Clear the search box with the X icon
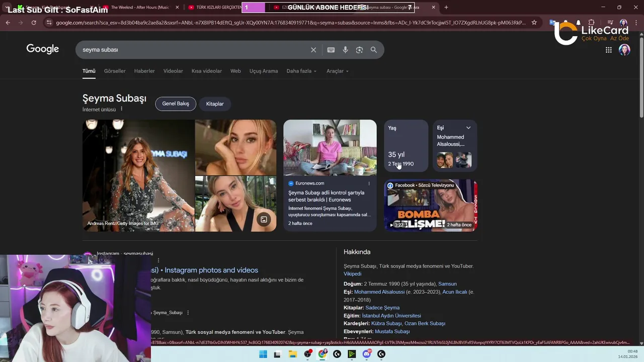The image size is (644, 362). click(x=313, y=50)
